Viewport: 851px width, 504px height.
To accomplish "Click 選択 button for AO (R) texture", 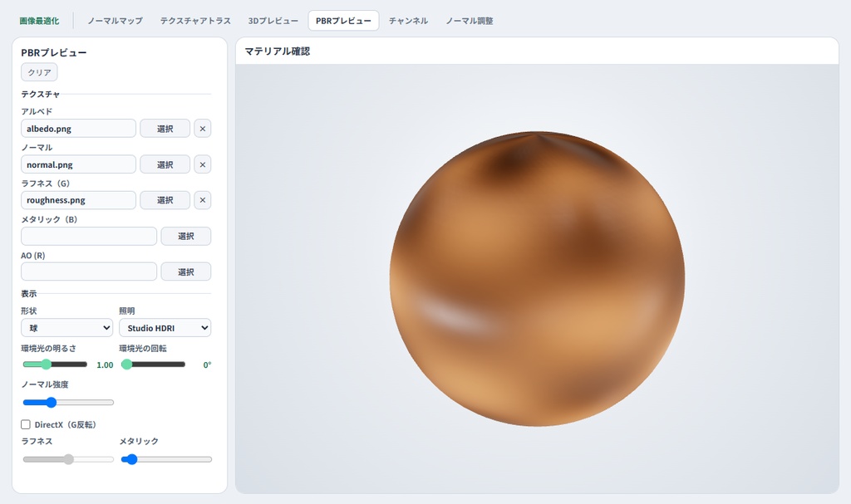I will tap(186, 272).
